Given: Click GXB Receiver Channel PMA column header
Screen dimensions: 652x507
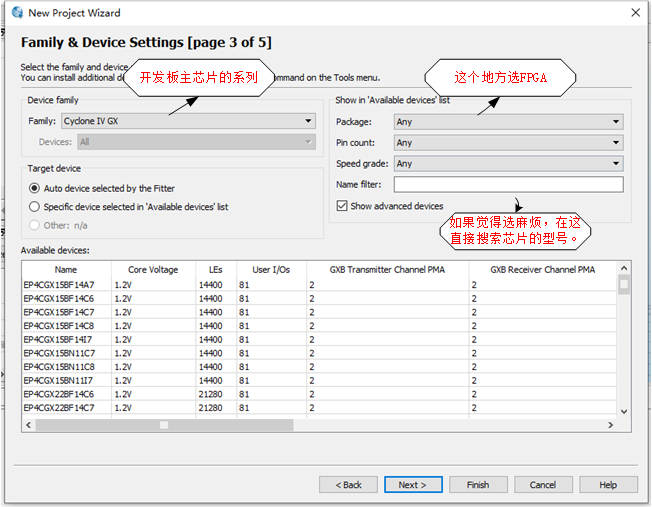Looking at the screenshot, I should coord(542,270).
